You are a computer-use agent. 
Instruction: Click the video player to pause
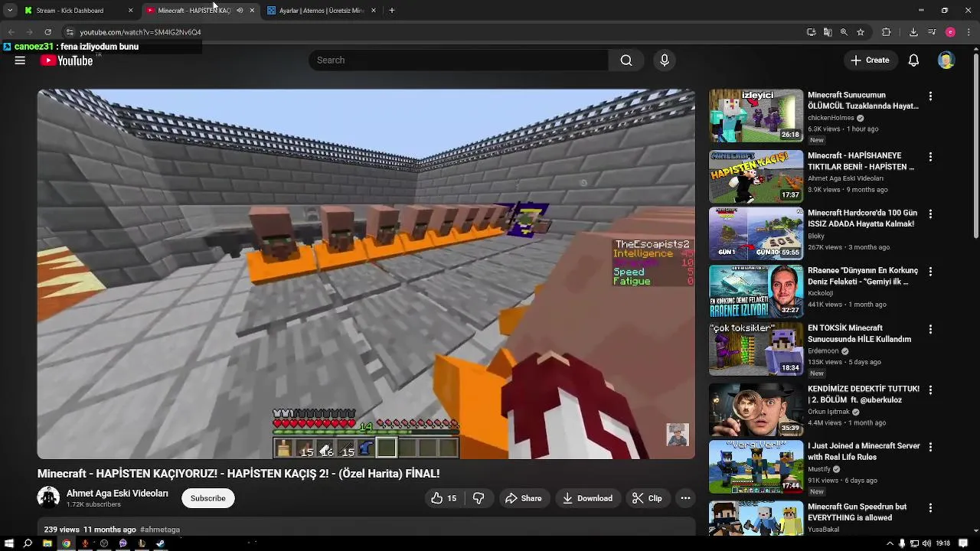click(x=366, y=274)
